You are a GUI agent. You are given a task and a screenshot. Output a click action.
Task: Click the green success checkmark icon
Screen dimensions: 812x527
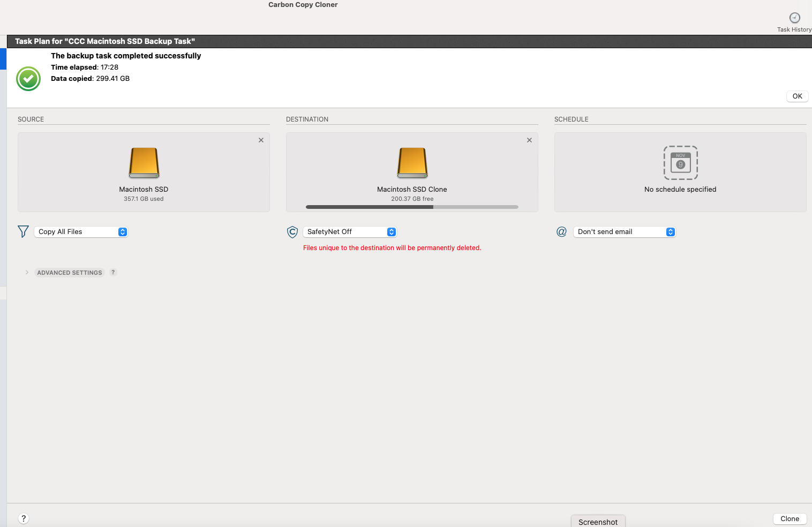point(28,79)
